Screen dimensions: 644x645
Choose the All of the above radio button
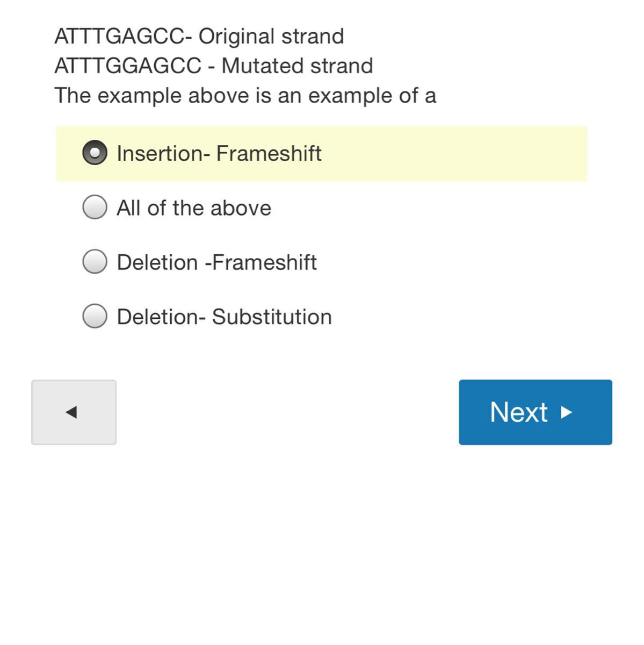click(x=95, y=207)
